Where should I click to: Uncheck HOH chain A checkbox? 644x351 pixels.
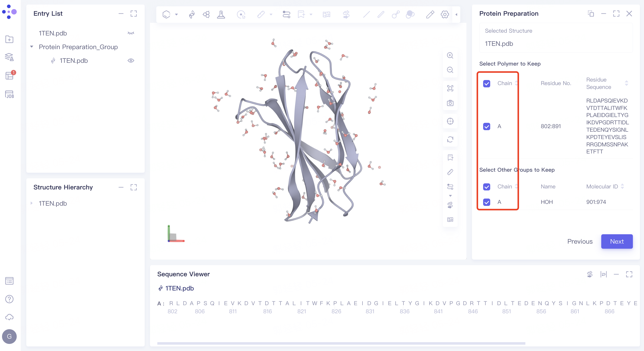487,202
